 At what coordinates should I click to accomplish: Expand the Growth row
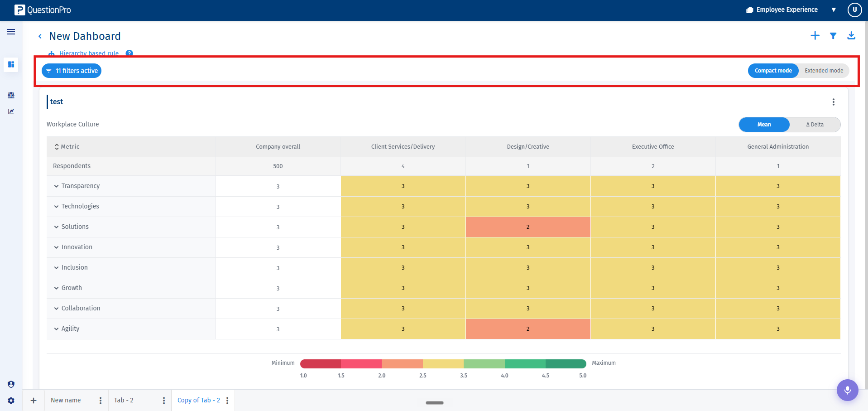pyautogui.click(x=57, y=288)
